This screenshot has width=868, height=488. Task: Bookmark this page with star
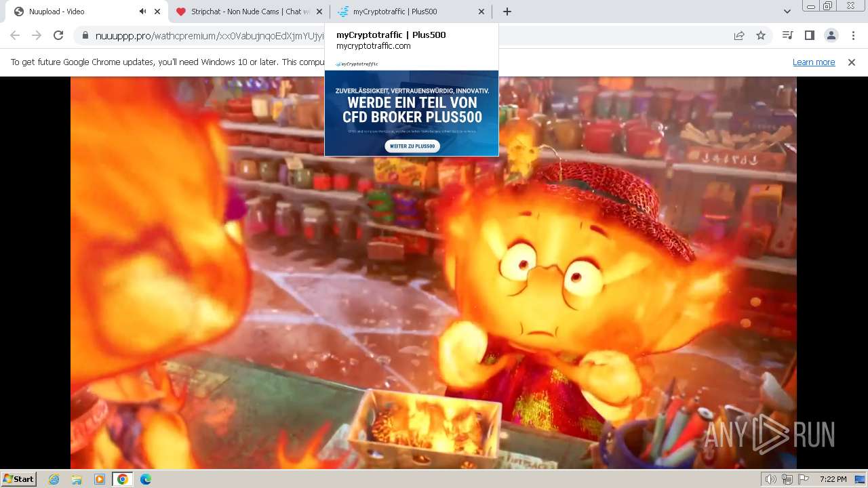click(x=761, y=36)
